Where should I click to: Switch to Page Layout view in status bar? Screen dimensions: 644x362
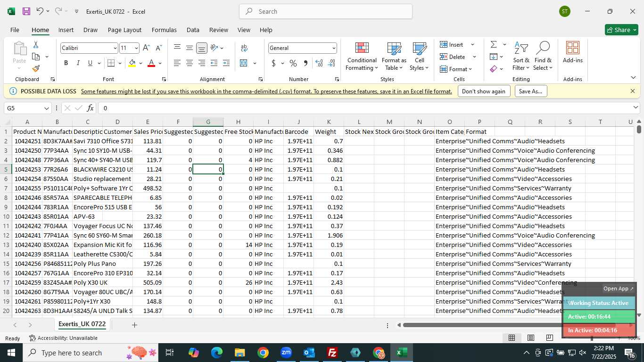(530, 337)
